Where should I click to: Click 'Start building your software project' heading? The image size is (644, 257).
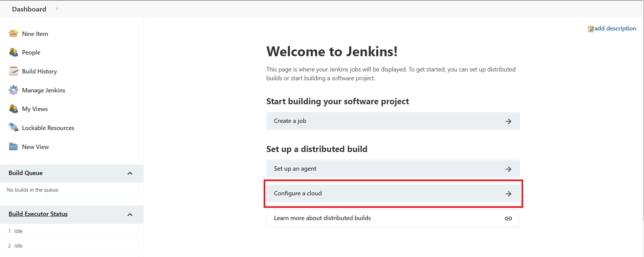337,101
